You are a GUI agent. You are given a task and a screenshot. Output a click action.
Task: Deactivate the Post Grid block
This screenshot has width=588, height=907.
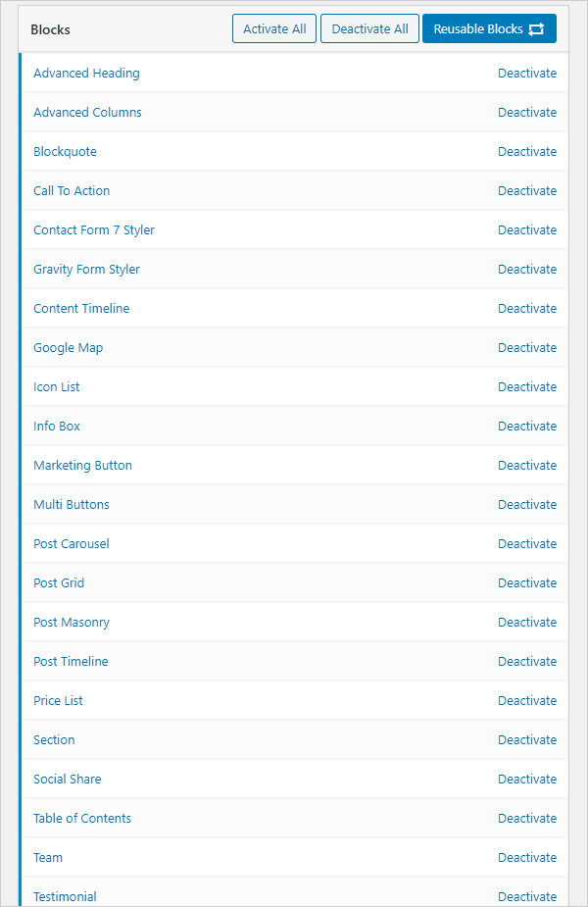[526, 583]
